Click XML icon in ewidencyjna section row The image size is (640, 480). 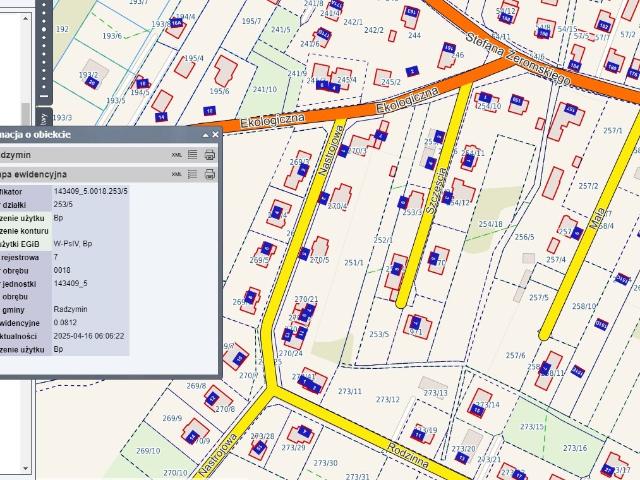pos(177,174)
